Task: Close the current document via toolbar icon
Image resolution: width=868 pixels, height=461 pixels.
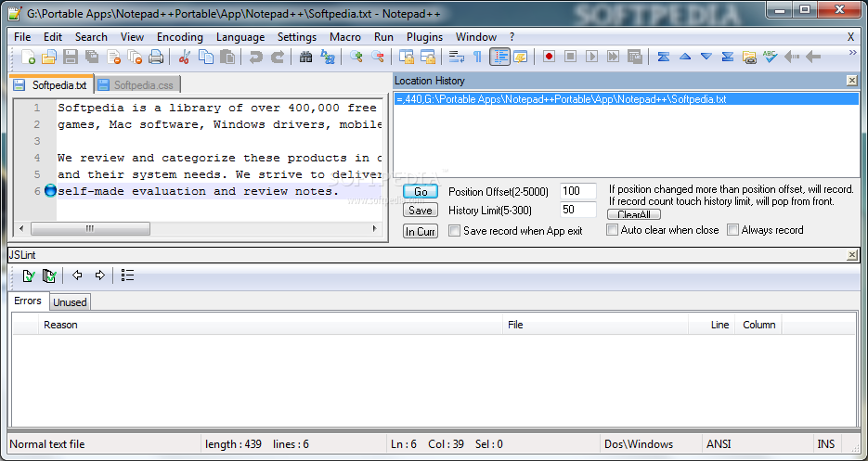Action: tap(113, 57)
